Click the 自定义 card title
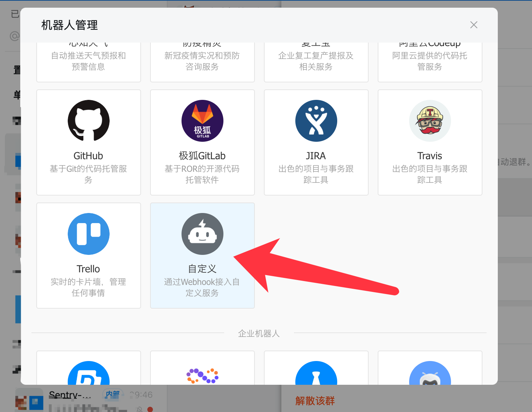532x412 pixels. tap(202, 269)
